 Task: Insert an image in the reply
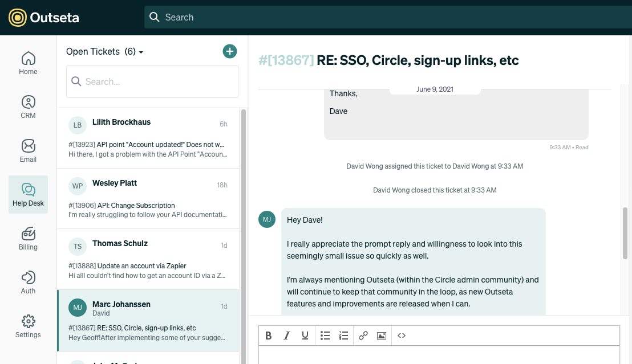pos(381,336)
